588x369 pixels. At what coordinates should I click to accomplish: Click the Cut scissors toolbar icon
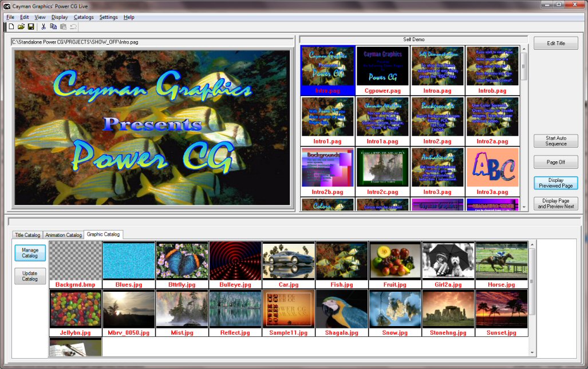coord(44,26)
